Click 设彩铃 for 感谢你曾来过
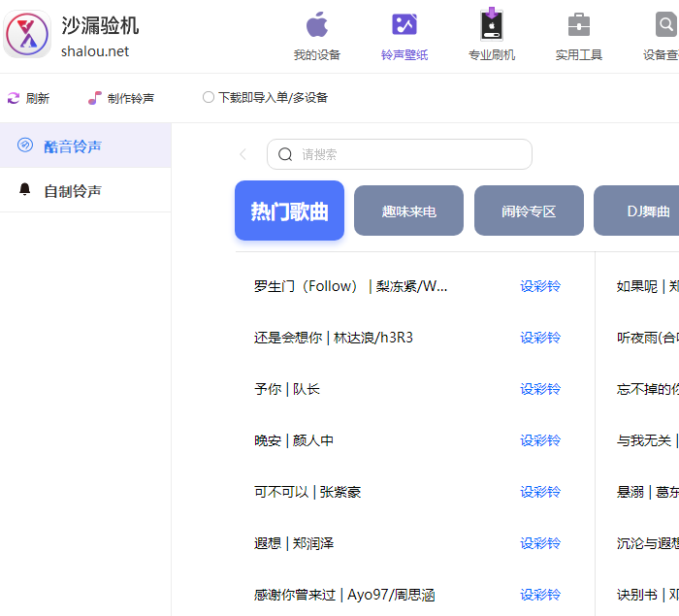The width and height of the screenshot is (679, 616). 540,595
